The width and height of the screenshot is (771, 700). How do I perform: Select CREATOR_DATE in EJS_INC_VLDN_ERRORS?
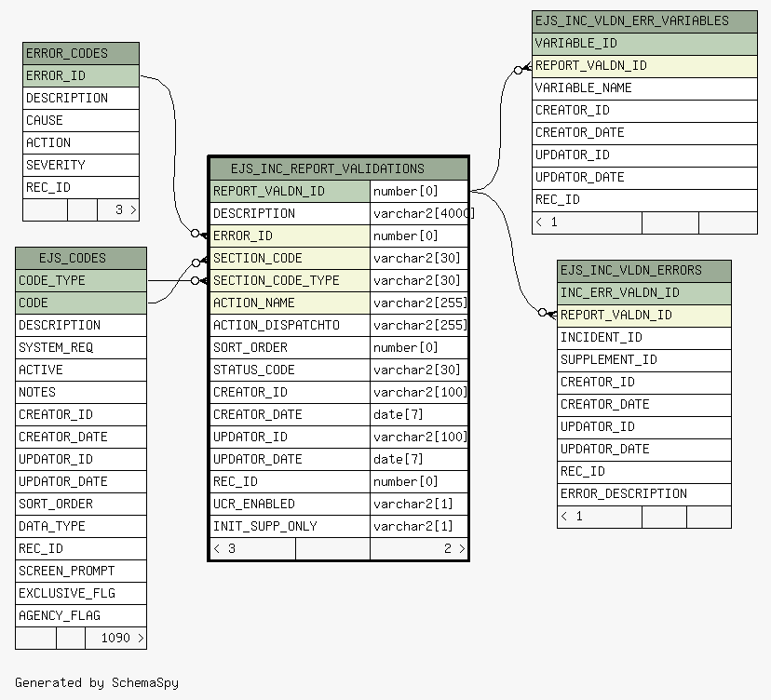coord(644,405)
